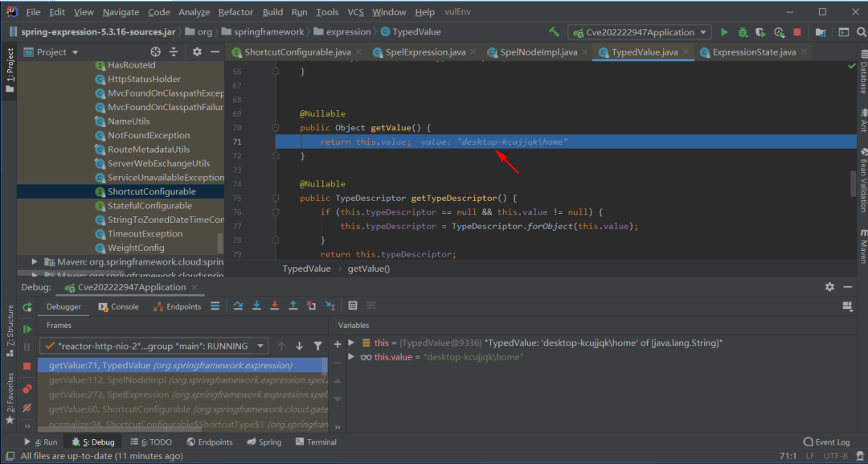Open the Refactor menu
The height and width of the screenshot is (464, 868).
235,11
